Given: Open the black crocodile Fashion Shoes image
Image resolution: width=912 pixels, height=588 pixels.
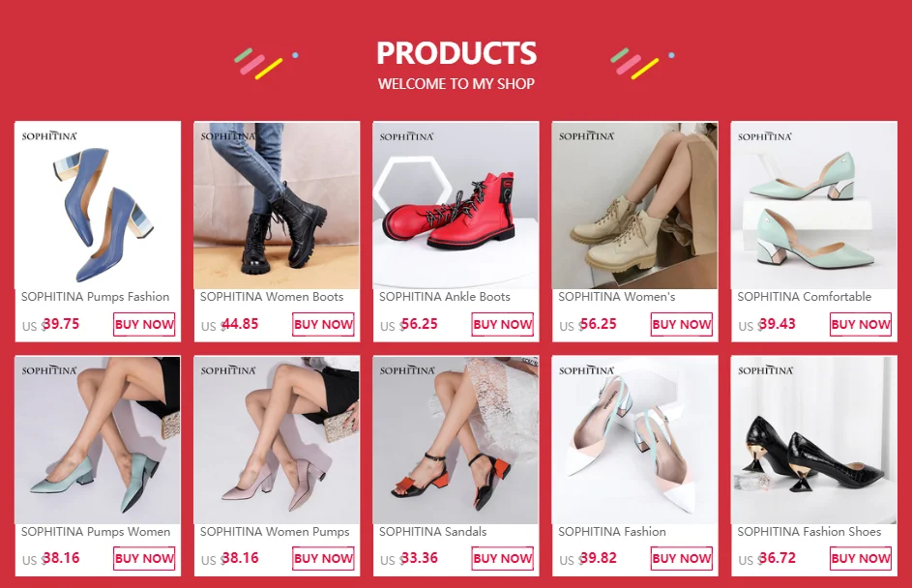Looking at the screenshot, I should (x=814, y=440).
